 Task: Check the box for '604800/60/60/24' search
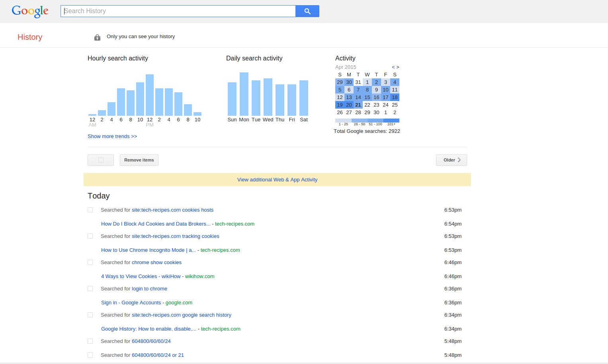(x=90, y=341)
